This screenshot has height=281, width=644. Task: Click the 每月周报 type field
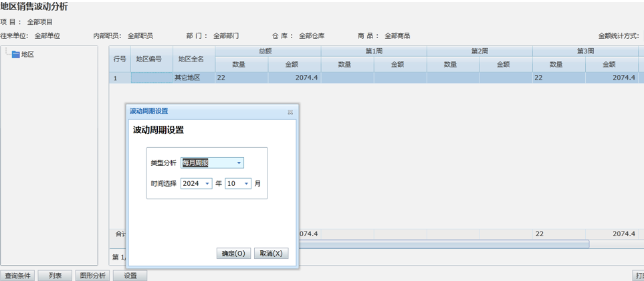(207, 163)
